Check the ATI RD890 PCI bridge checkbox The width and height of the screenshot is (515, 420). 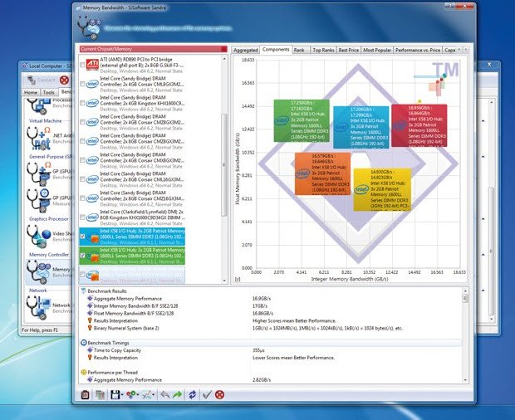(82, 64)
